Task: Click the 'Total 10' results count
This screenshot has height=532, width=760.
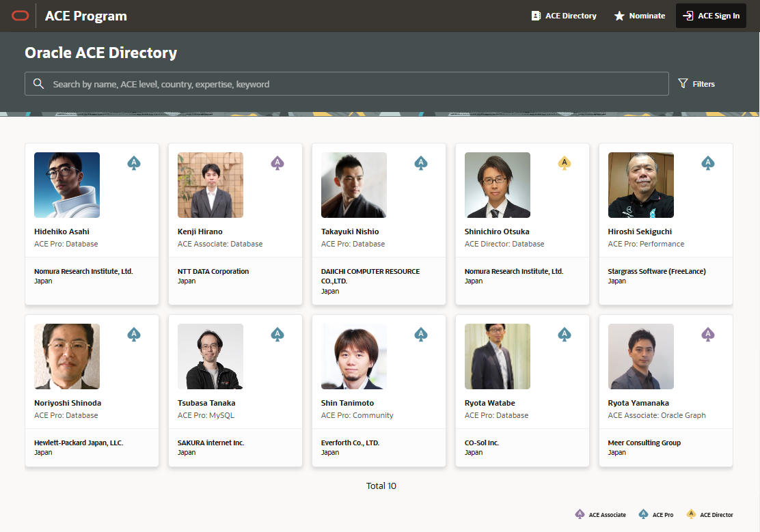Action: (381, 486)
